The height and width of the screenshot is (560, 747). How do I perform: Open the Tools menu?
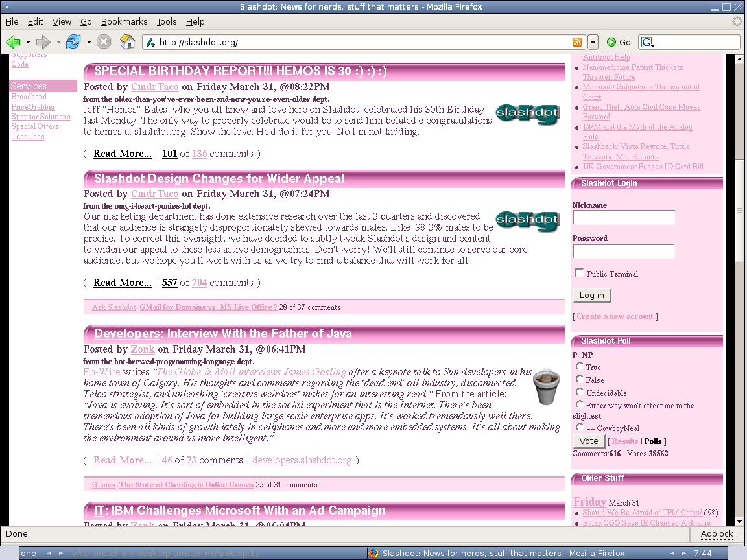pos(166,21)
